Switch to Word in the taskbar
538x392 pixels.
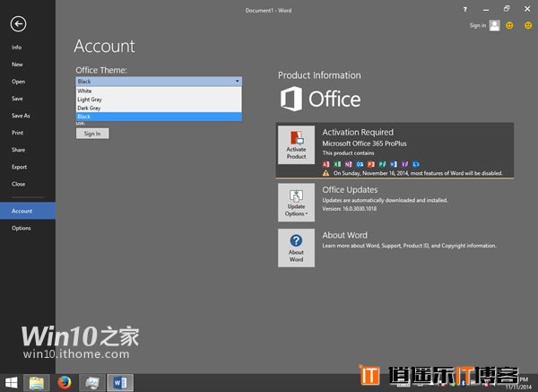coord(120,383)
